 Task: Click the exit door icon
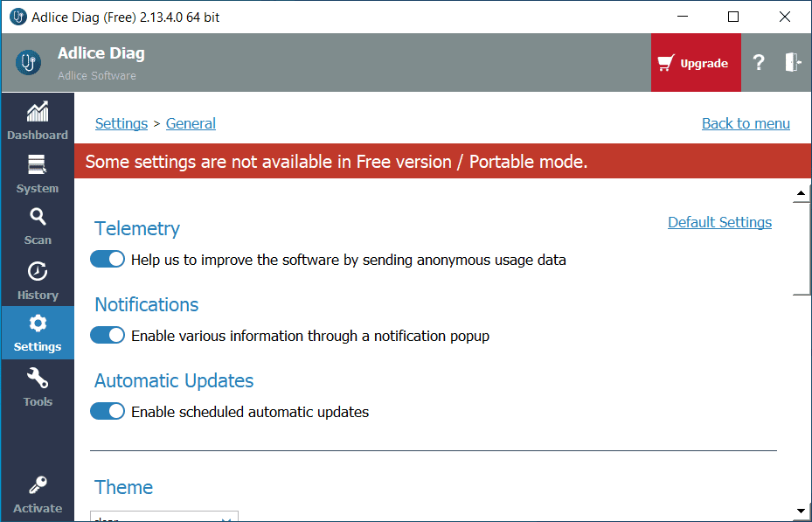point(792,62)
